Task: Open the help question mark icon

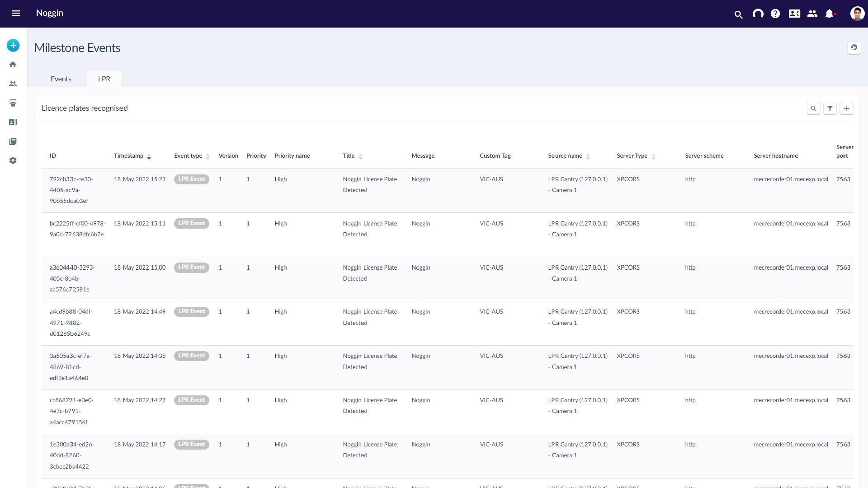Action: coord(775,14)
